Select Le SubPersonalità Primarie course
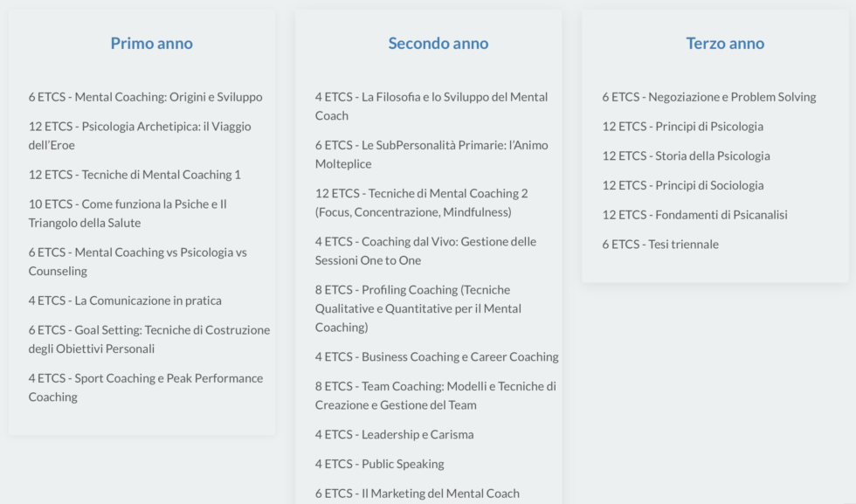Viewport: 856px width, 504px height. (431, 154)
